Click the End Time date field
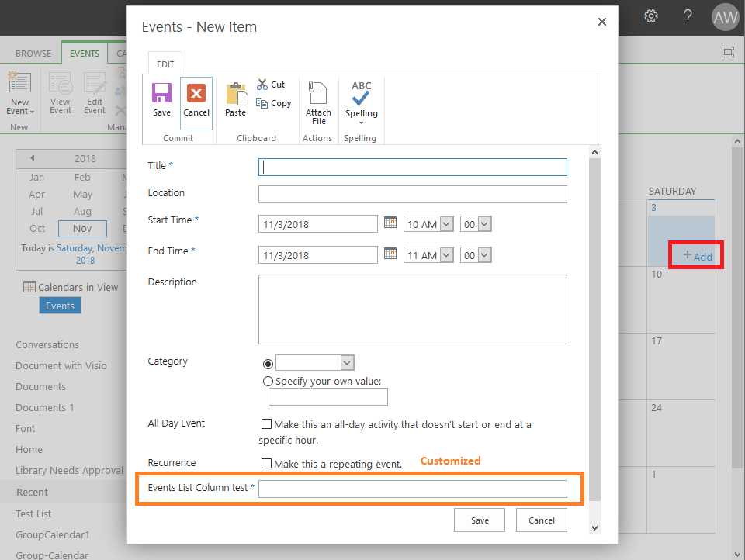The height and width of the screenshot is (560, 745). pyautogui.click(x=318, y=255)
